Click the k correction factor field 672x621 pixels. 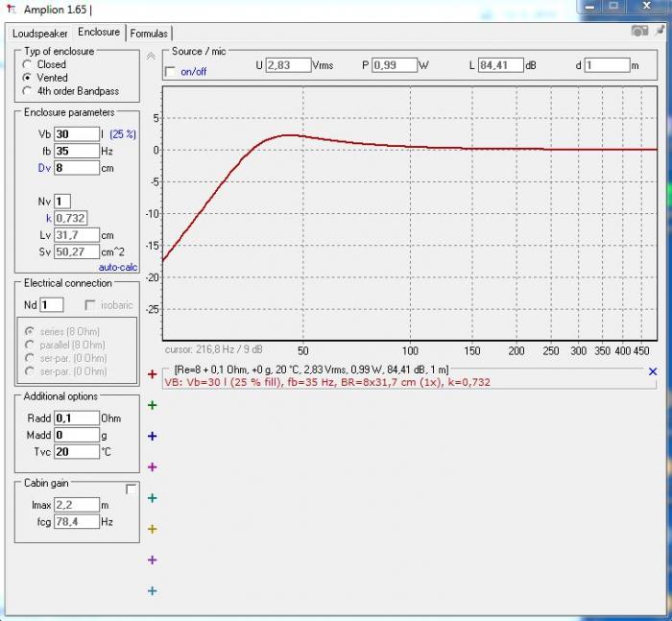[x=71, y=218]
